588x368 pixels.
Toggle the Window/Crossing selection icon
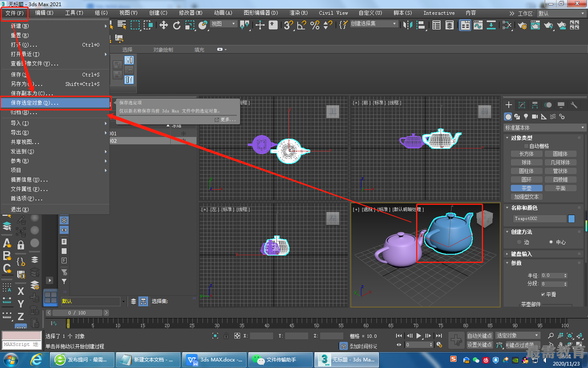tap(148, 25)
